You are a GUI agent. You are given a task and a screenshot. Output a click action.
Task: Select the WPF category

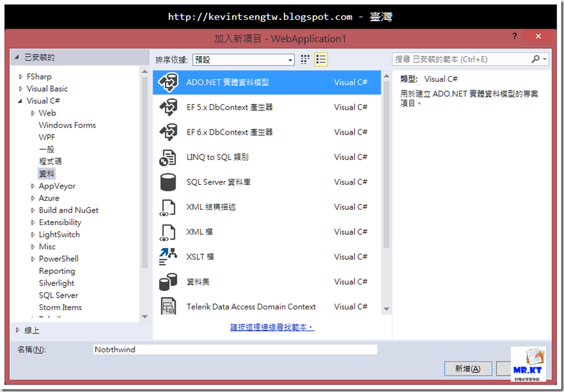coord(47,137)
